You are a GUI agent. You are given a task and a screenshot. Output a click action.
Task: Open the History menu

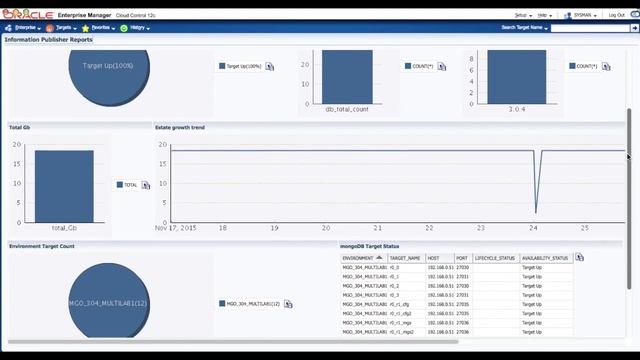click(x=140, y=28)
